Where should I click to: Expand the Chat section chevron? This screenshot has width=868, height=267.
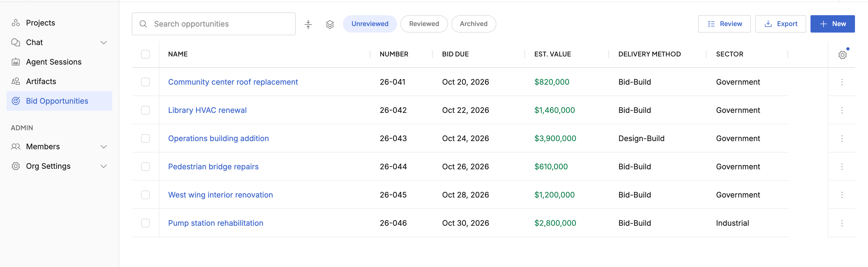click(x=104, y=43)
